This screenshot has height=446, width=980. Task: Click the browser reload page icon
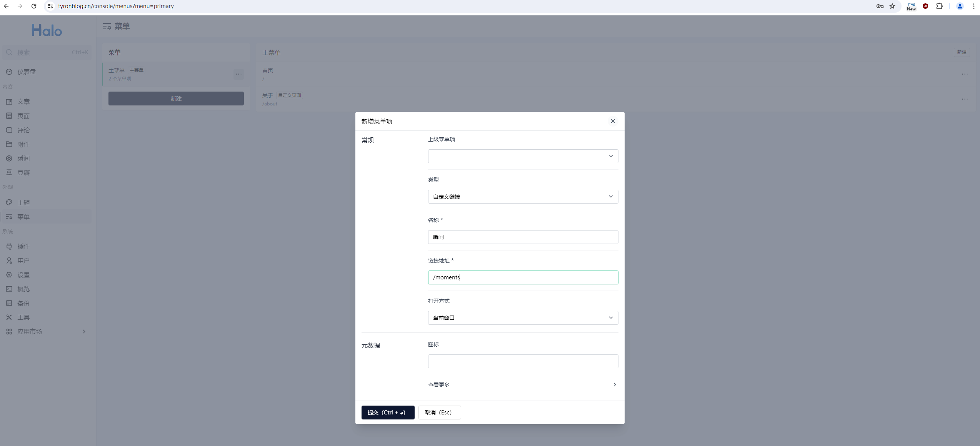(34, 6)
